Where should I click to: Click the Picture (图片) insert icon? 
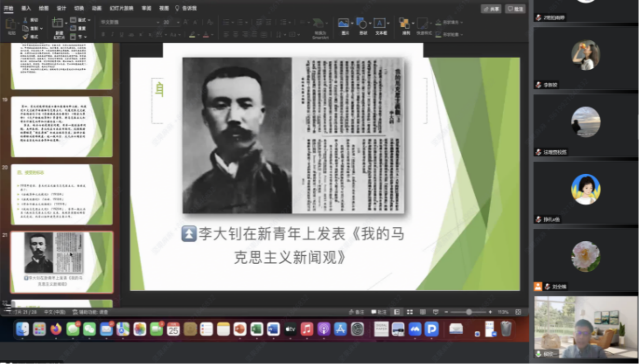344,24
